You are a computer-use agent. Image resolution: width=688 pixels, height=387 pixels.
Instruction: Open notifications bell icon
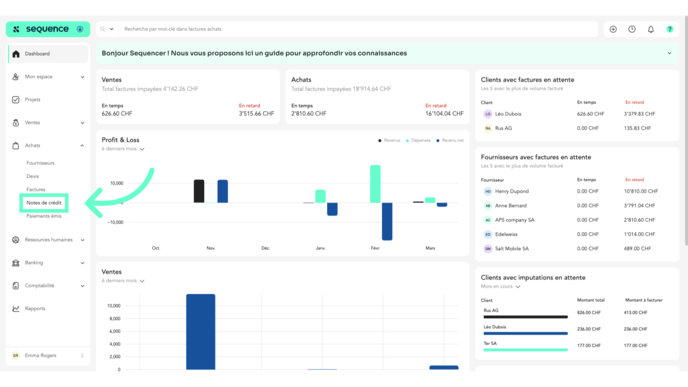tap(651, 29)
